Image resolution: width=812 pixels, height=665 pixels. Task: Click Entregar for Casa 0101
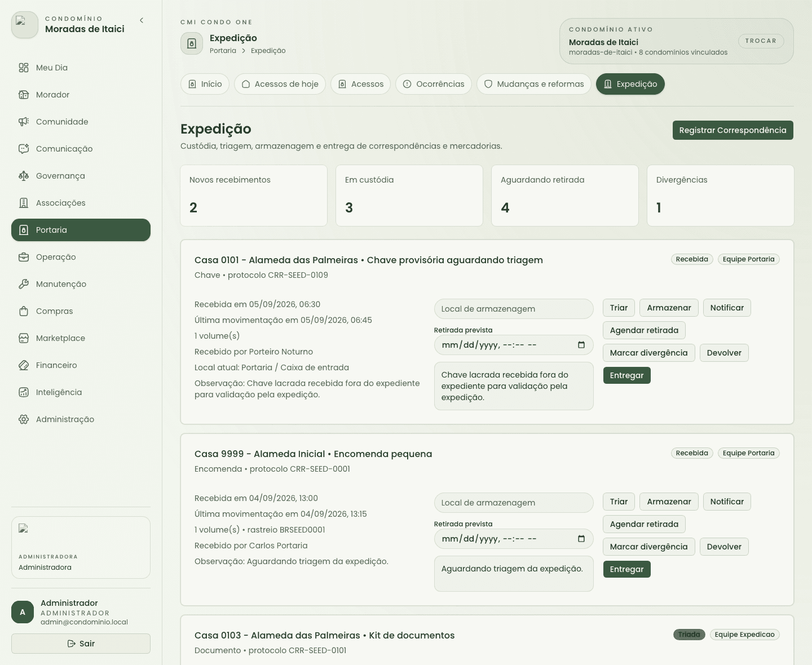[627, 375]
